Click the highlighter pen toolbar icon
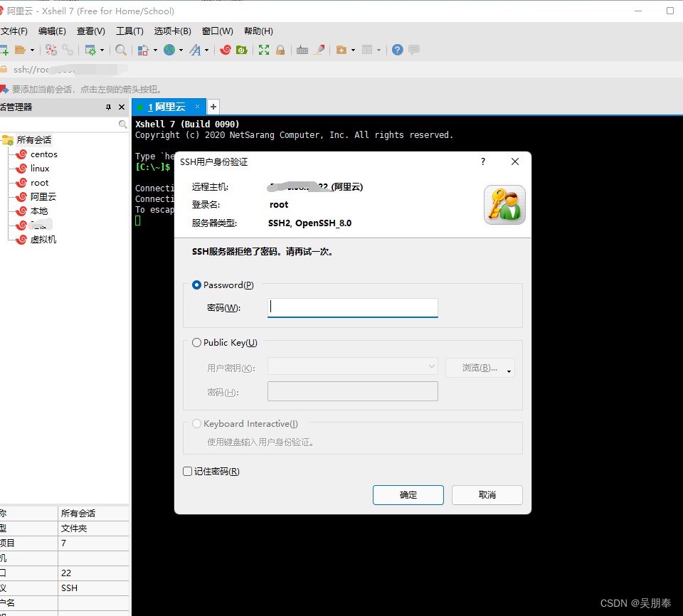Screen dimensions: 683x616 click(319, 50)
